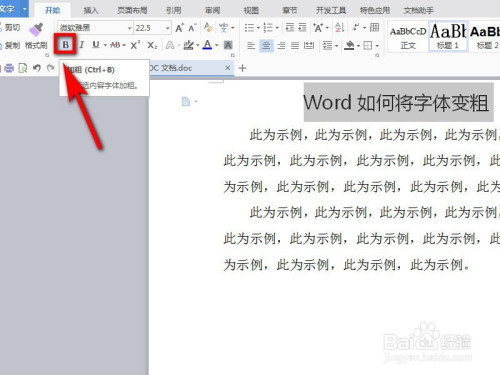Apply text effects to the outlined A
The width and height of the screenshot is (500, 375).
pyautogui.click(x=170, y=45)
